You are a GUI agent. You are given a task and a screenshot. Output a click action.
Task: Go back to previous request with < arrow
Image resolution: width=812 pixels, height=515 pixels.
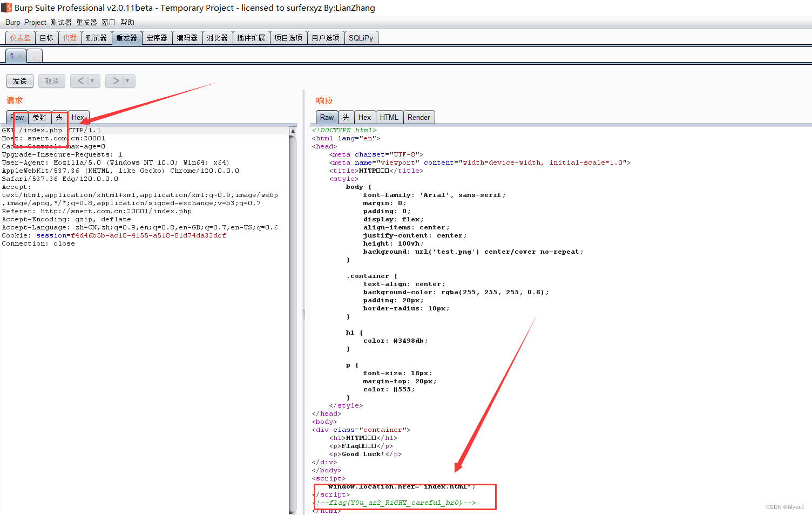pyautogui.click(x=80, y=81)
